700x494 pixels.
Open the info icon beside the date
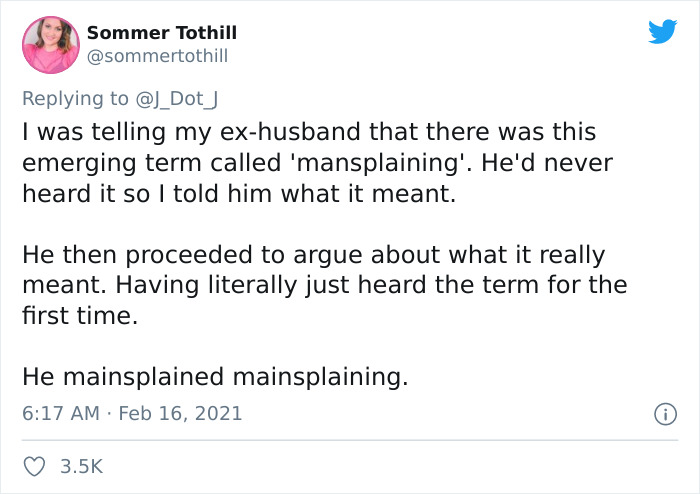point(663,413)
